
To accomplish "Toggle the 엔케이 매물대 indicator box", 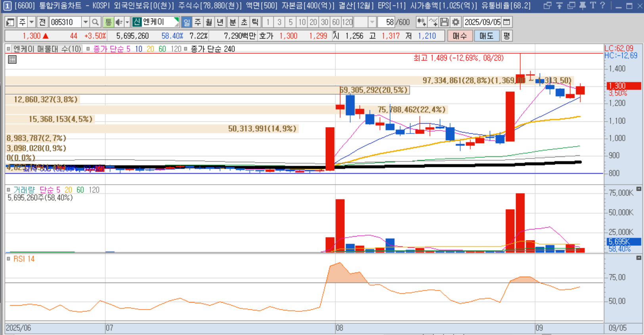I will pyautogui.click(x=8, y=49).
